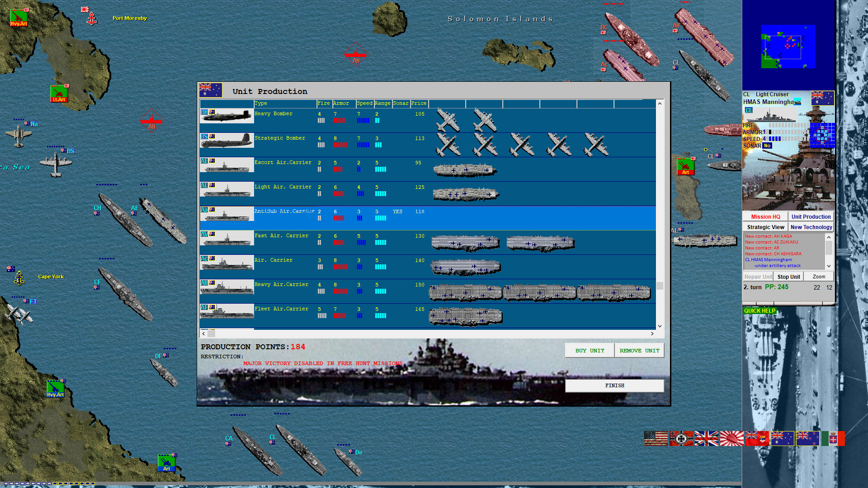
Task: Select the German Kriegsmarine flag icon
Action: coord(681,438)
